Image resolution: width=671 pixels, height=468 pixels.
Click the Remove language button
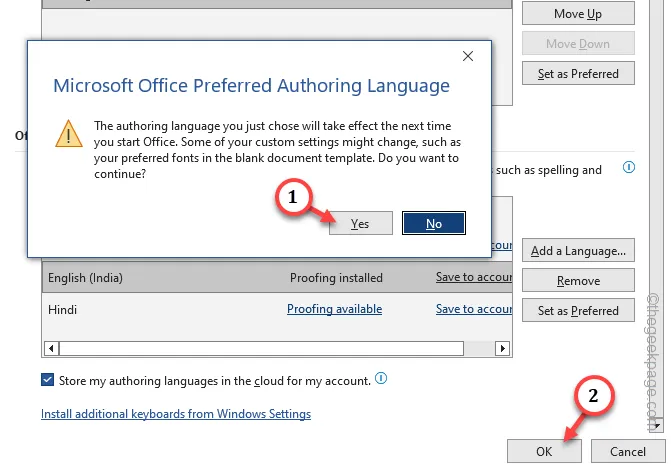click(x=578, y=280)
